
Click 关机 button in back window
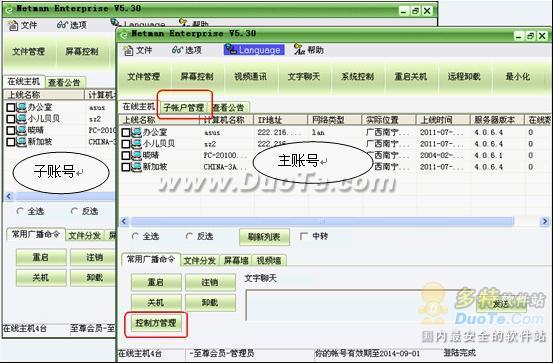(41, 278)
